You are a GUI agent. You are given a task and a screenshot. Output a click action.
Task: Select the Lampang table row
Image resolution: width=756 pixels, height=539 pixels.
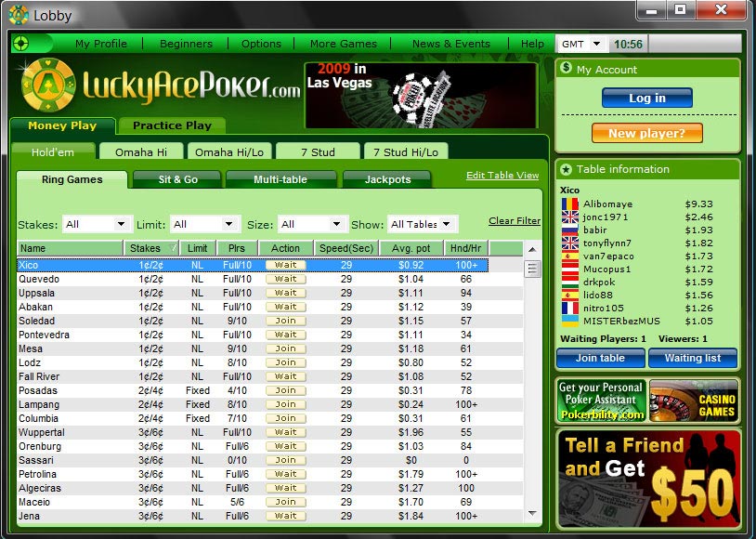270,404
